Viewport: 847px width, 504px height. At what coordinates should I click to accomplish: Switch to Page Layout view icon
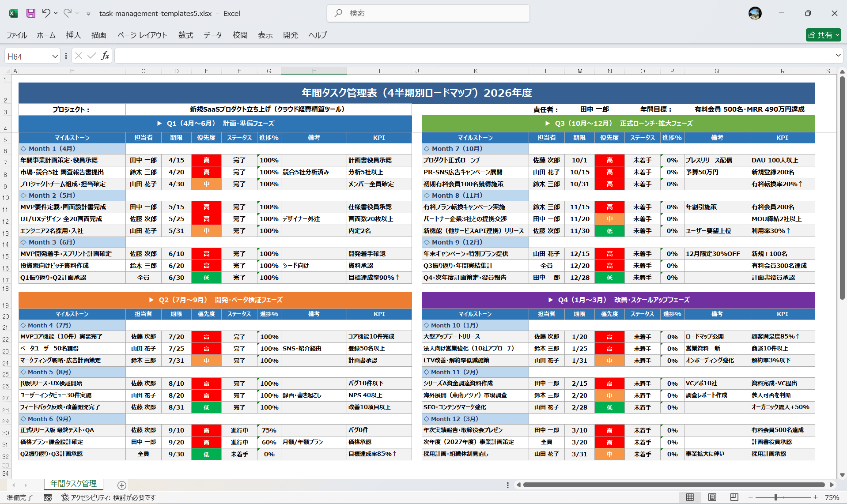coord(712,497)
